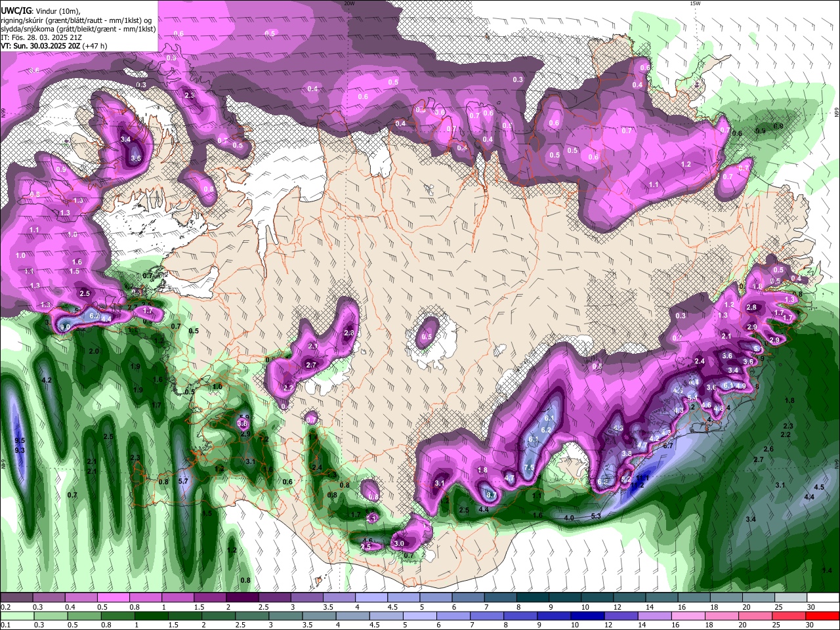The width and height of the screenshot is (840, 630).
Task: Click the 5.7 precipitation value on the map
Action: tap(183, 481)
